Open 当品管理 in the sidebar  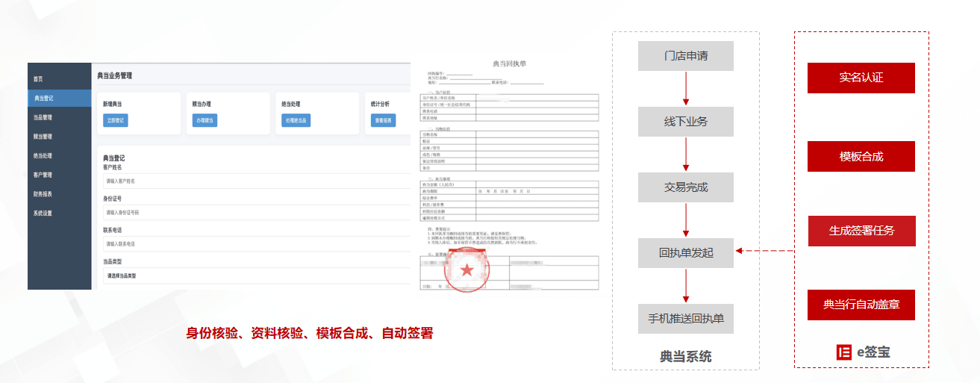[x=43, y=117]
